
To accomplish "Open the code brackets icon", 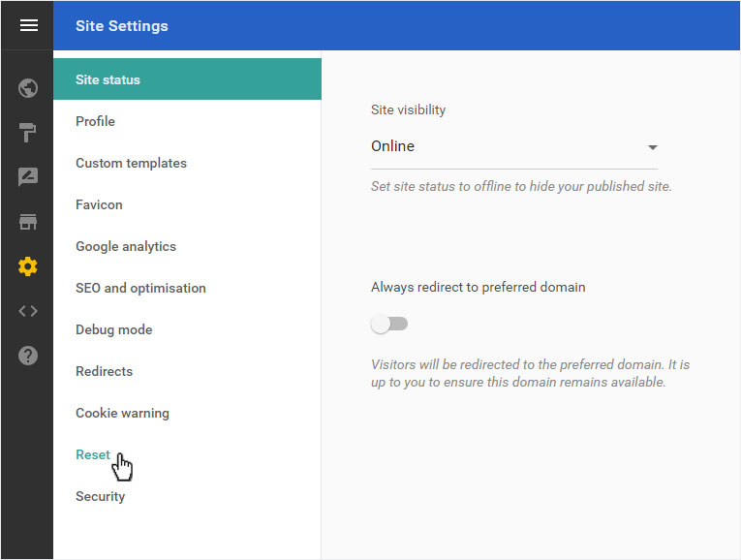I will (x=28, y=311).
